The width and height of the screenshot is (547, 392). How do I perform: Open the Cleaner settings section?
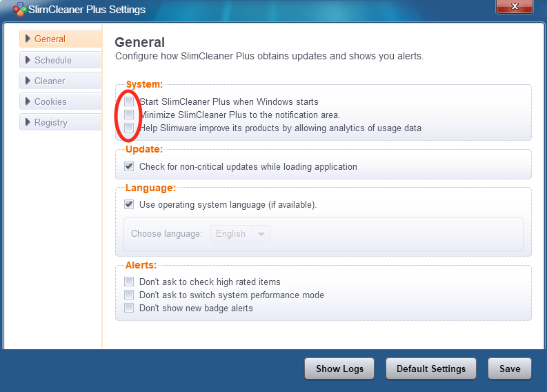[x=61, y=81]
